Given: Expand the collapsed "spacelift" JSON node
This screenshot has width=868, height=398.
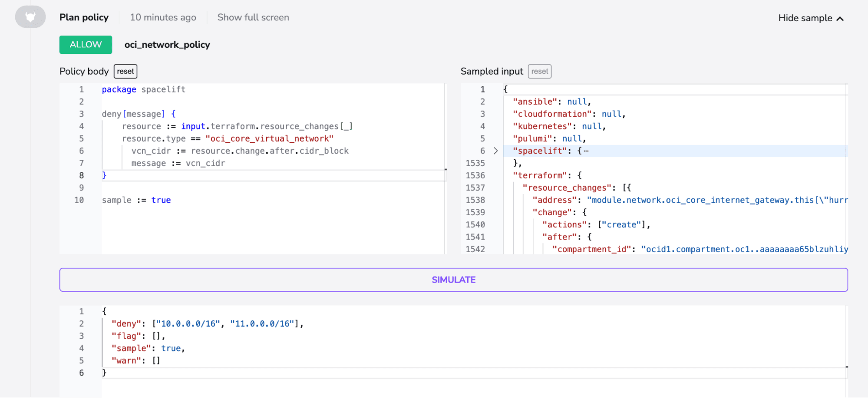Looking at the screenshot, I should pos(495,151).
